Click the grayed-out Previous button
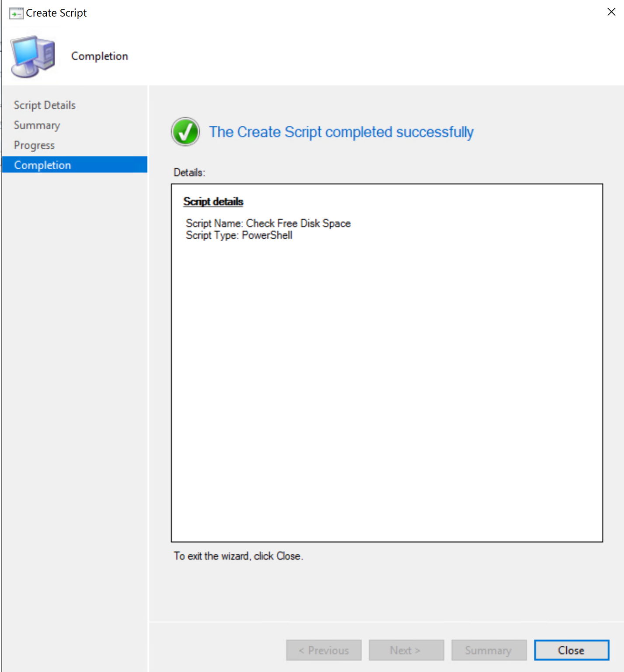The width and height of the screenshot is (624, 672). pos(324,650)
